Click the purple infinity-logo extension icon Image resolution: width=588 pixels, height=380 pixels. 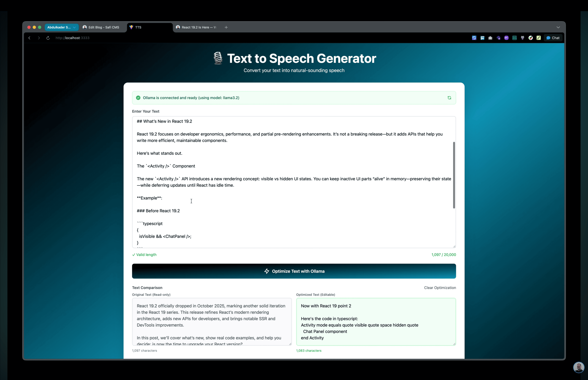point(506,38)
